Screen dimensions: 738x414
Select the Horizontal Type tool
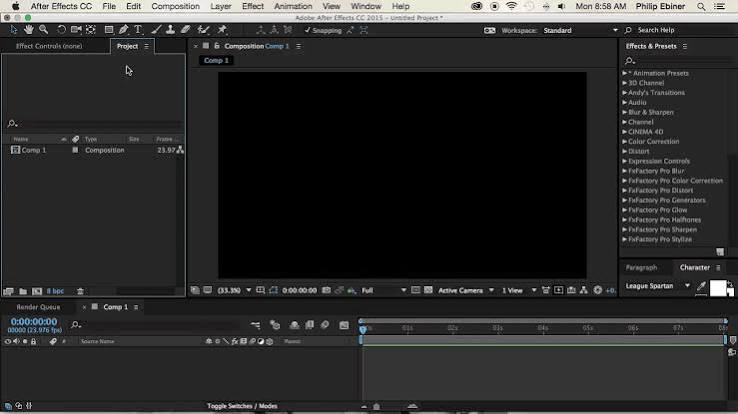tap(138, 30)
